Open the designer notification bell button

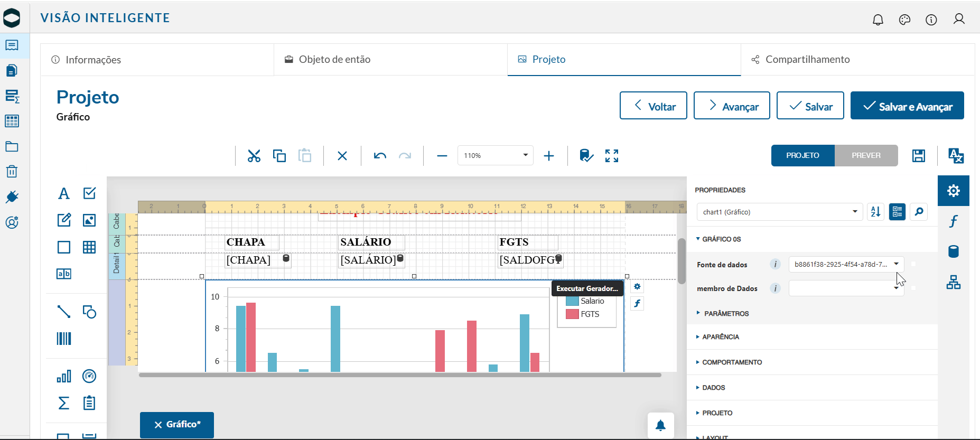(x=661, y=426)
